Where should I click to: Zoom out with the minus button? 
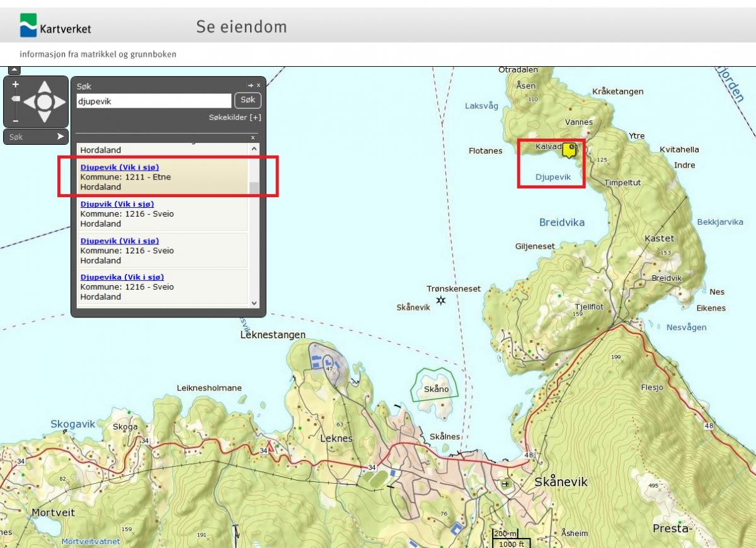click(16, 120)
